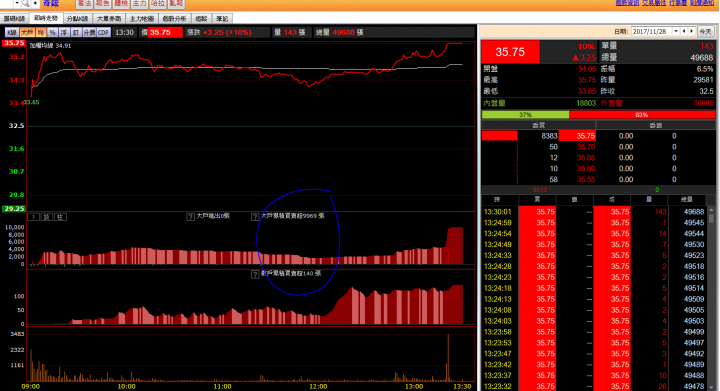Screen dimensions: 720x391
Task: Click the magnifier search icon in top bar
Action: point(26,3)
